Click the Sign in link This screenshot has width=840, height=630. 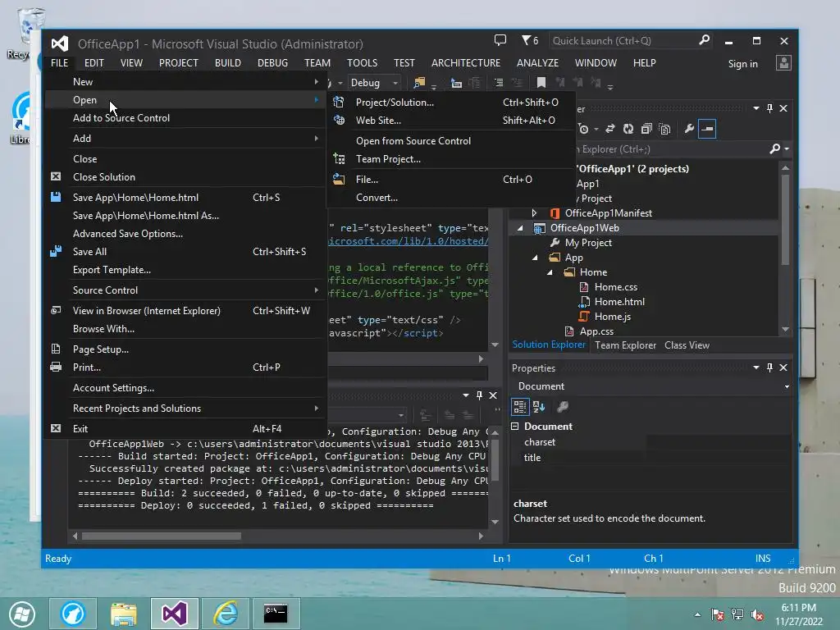[742, 64]
